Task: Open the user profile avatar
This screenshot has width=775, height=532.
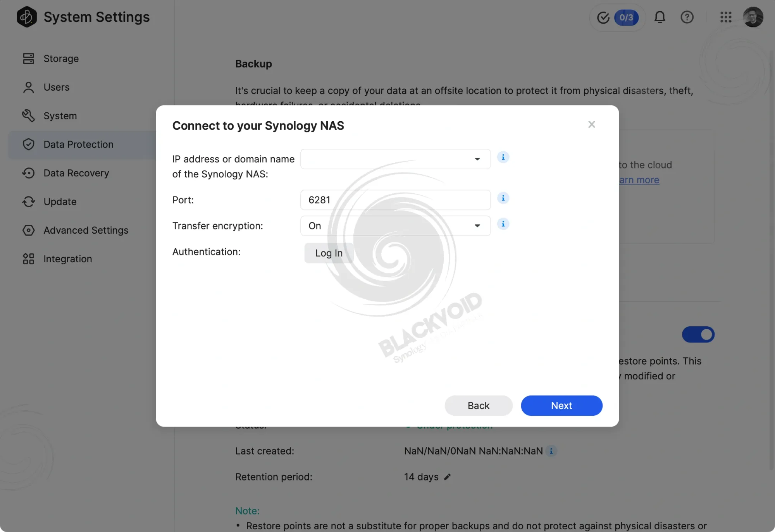Action: [753, 17]
